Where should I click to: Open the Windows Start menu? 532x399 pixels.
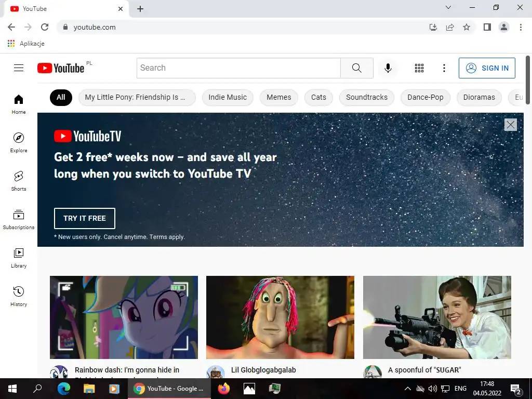pyautogui.click(x=12, y=389)
